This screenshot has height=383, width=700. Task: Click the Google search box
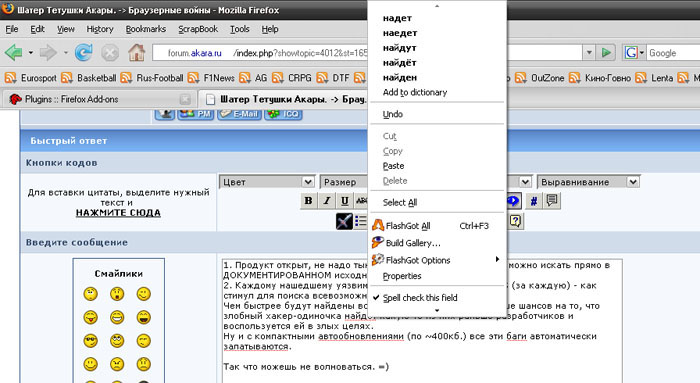(x=673, y=53)
